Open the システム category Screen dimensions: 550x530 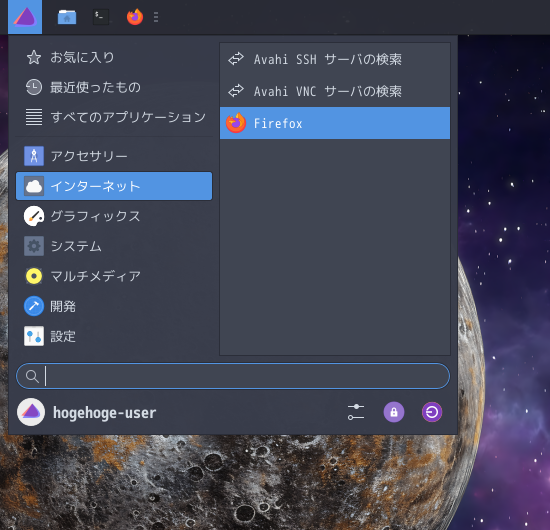click(114, 246)
